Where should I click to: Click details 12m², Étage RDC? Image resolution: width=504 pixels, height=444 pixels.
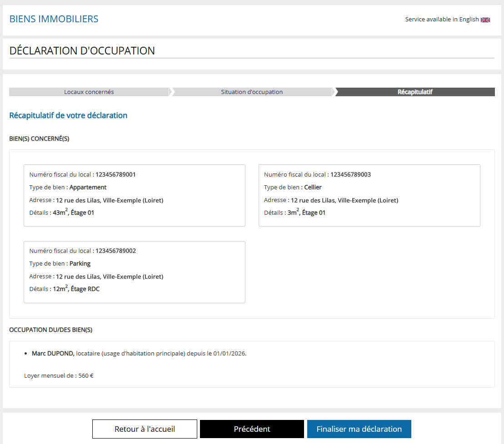pos(76,289)
